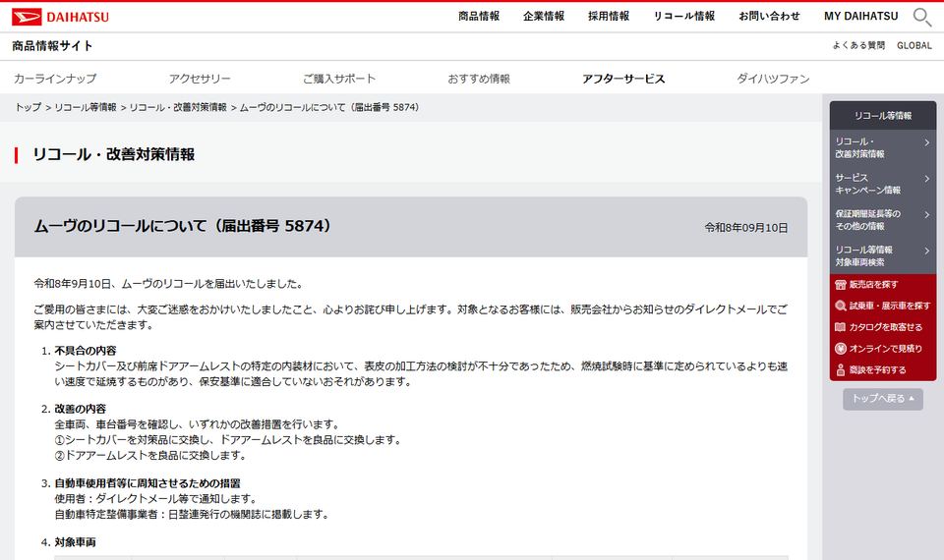
Task: Select the おすすめ情報 tab
Action: click(479, 79)
